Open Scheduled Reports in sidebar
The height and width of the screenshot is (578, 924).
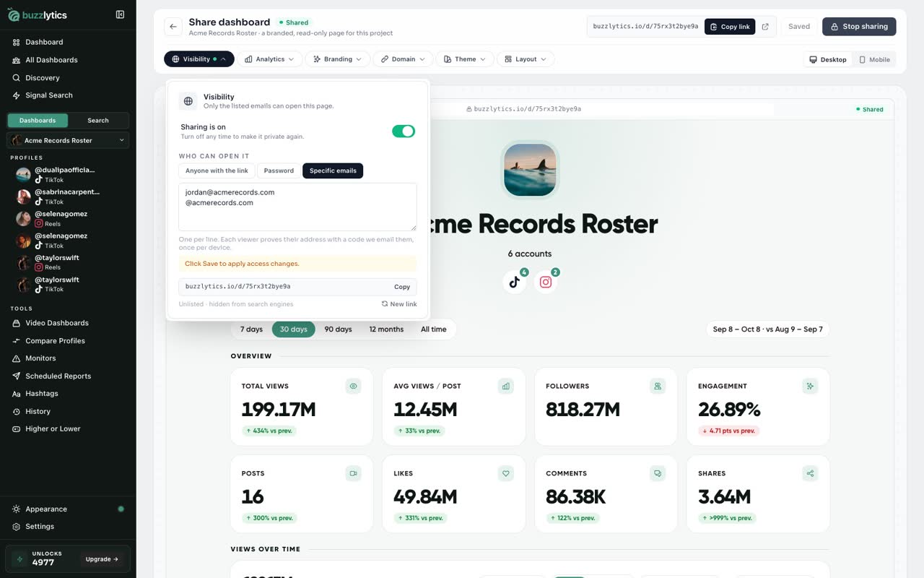[58, 376]
